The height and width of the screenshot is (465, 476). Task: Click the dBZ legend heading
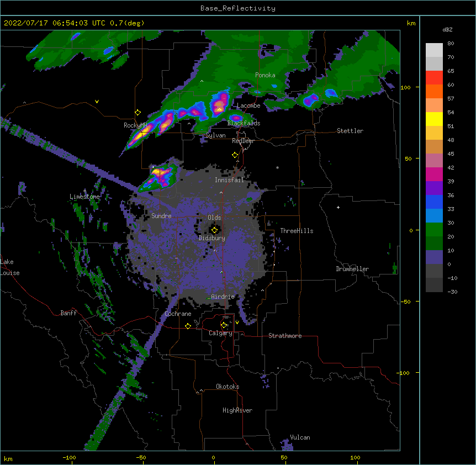click(x=447, y=29)
